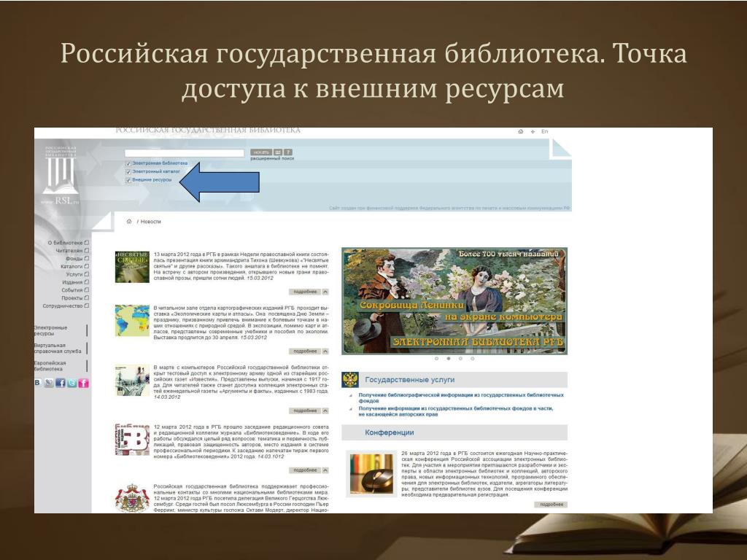The height and width of the screenshot is (560, 747).
Task: Click 'Новости' breadcrumb text
Action: 150,222
